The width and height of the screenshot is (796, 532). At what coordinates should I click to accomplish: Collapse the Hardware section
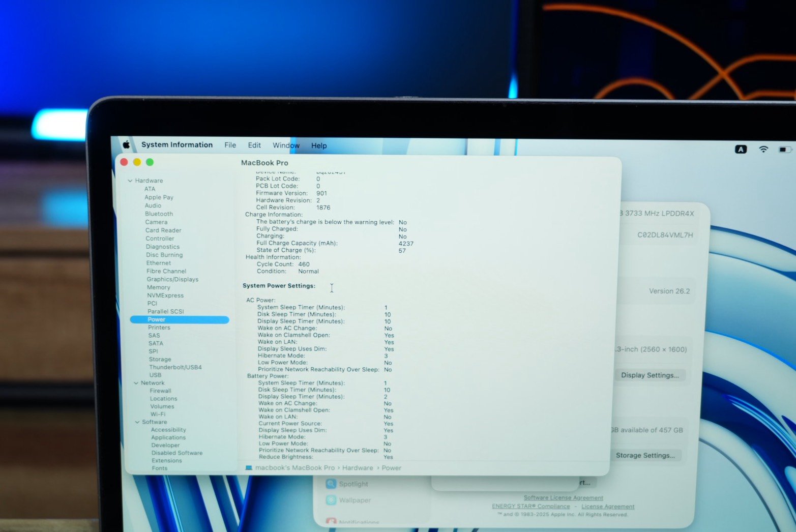click(x=130, y=181)
